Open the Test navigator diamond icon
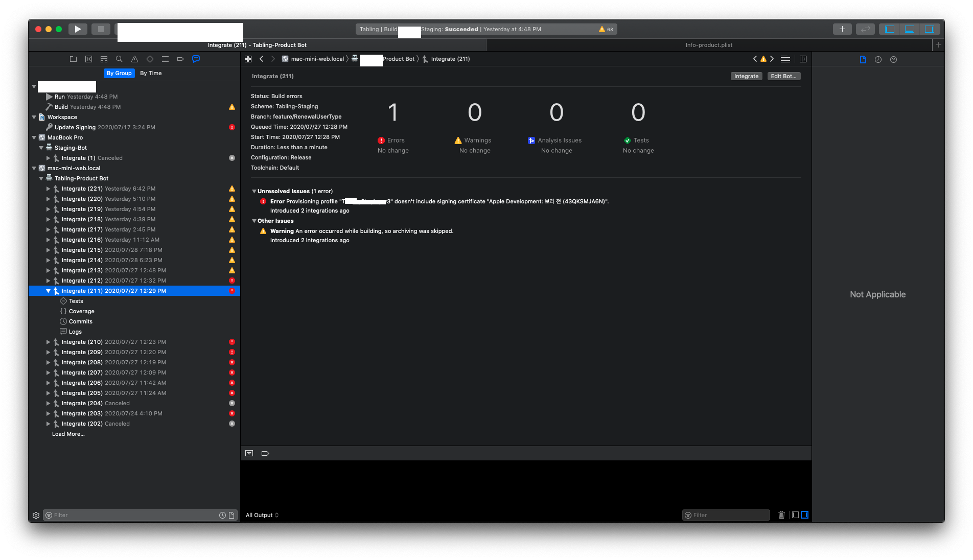Screen dimensions: 973x560 [x=150, y=59]
